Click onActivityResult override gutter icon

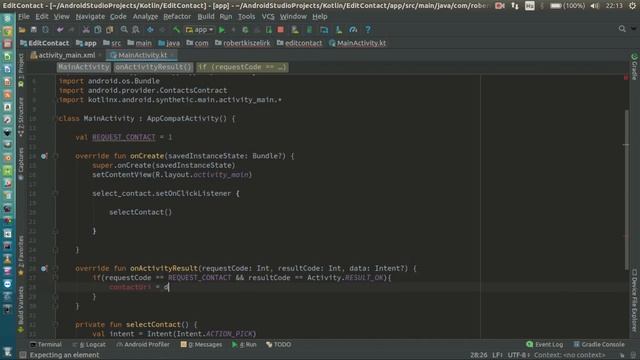coord(44,269)
